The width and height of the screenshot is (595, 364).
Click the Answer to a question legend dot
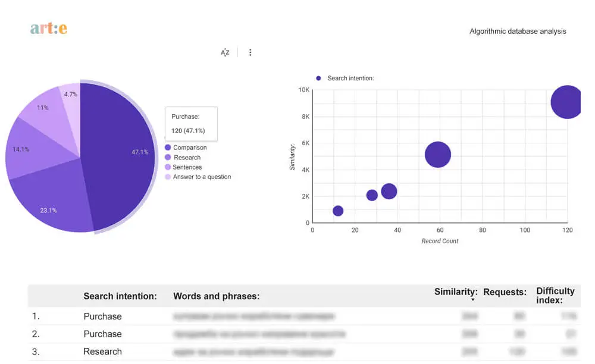[x=168, y=177]
